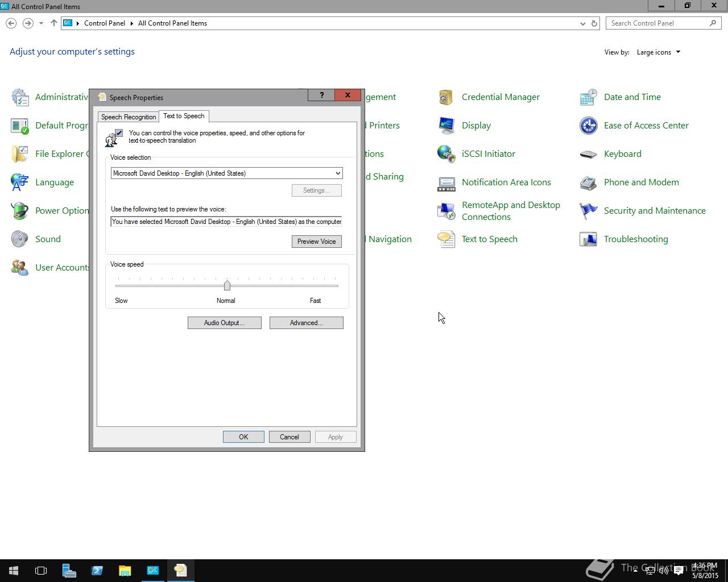Open Date and Time calendar icon
This screenshot has width=728, height=582.
click(x=589, y=97)
